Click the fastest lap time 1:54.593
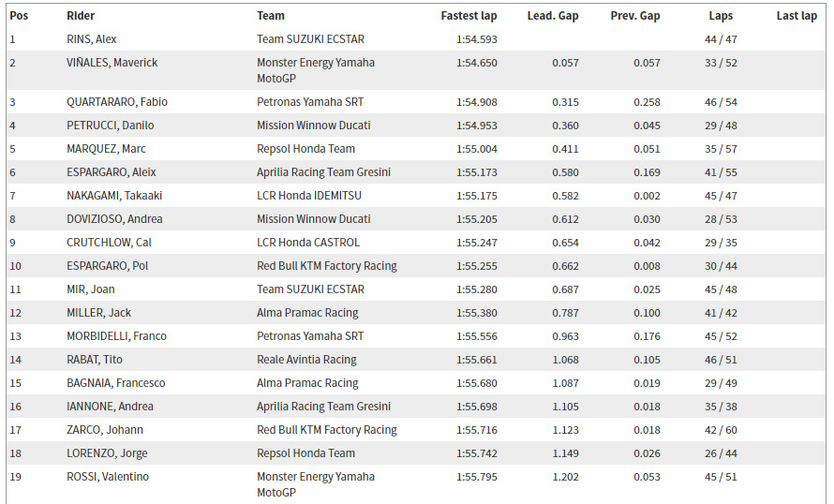834x504 pixels. [x=477, y=39]
